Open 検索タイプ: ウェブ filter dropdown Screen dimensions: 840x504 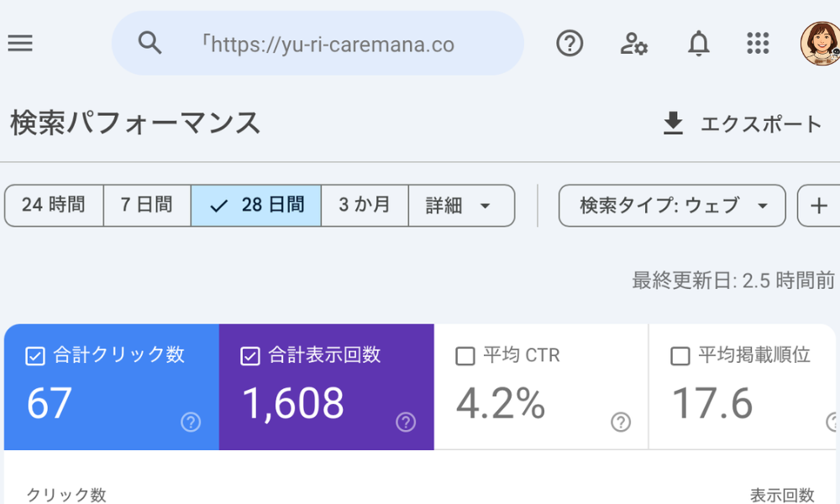pos(672,206)
